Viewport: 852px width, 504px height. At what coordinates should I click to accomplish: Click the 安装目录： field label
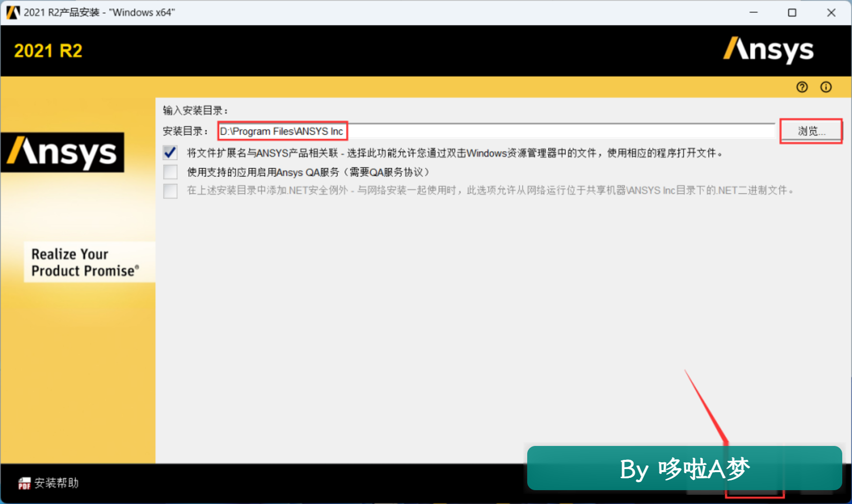click(186, 132)
